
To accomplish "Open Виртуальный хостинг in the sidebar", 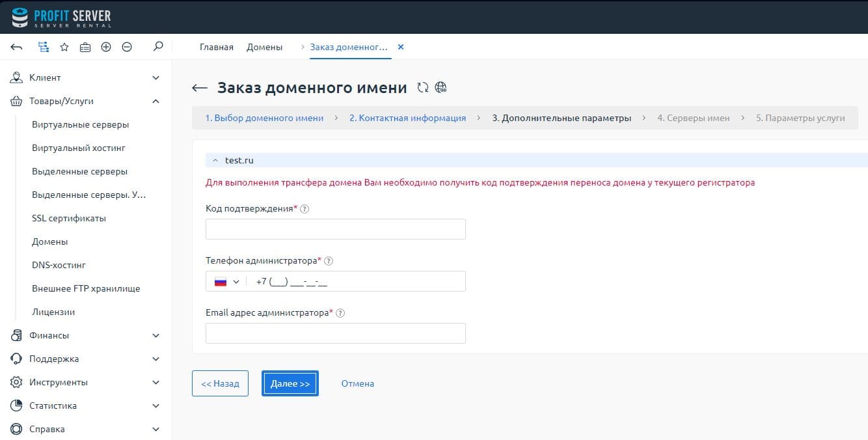I will 79,148.
